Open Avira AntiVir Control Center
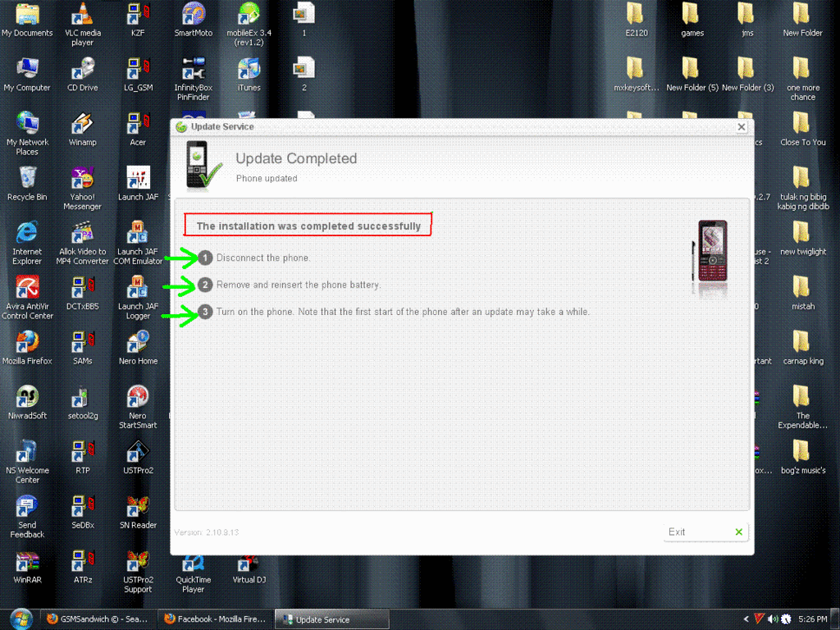The height and width of the screenshot is (630, 840). (x=27, y=297)
